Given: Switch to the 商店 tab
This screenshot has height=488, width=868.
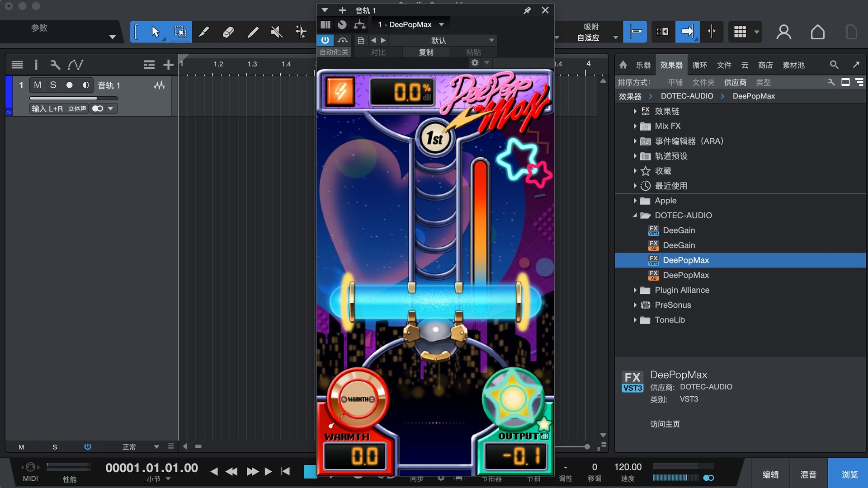Looking at the screenshot, I should click(x=765, y=65).
